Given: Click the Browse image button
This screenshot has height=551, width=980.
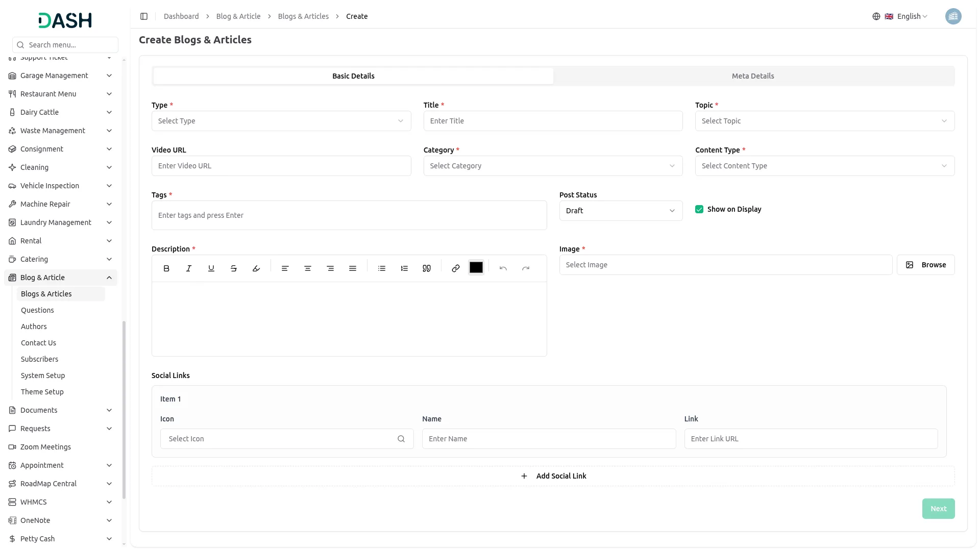Looking at the screenshot, I should coord(925,265).
